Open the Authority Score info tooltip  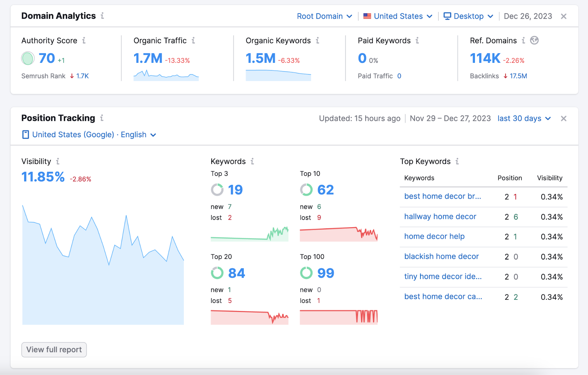[85, 41]
